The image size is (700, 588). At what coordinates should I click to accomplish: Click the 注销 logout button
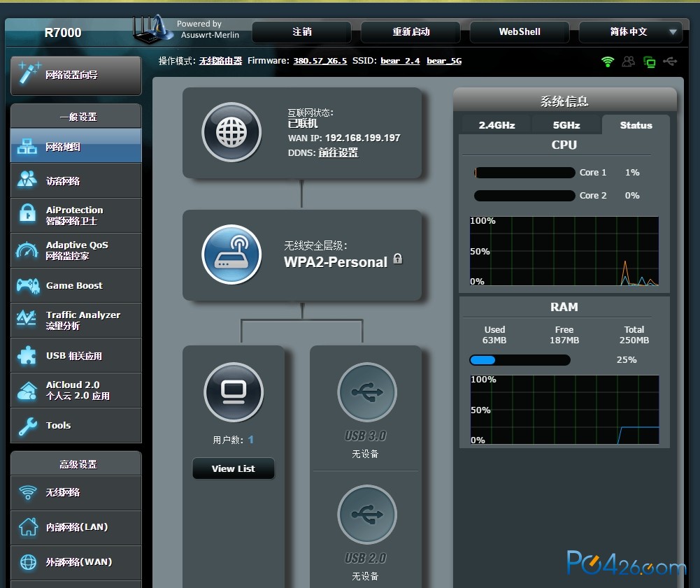pyautogui.click(x=302, y=31)
